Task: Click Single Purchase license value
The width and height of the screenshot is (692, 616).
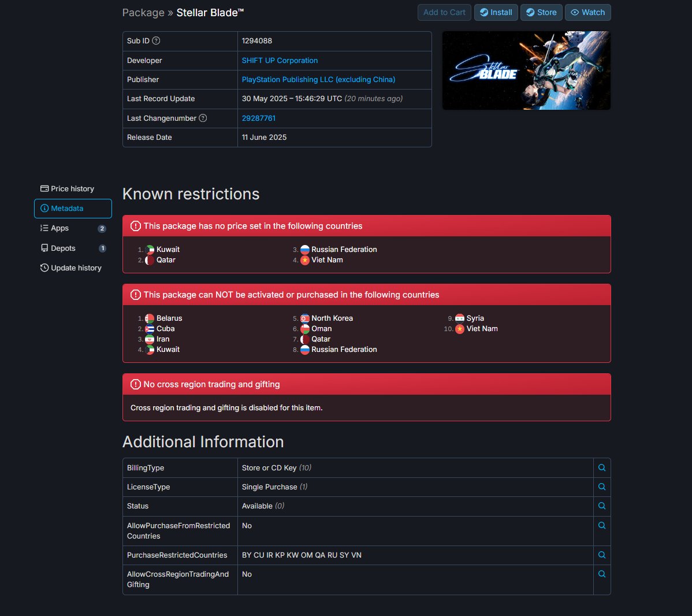Action: point(270,487)
